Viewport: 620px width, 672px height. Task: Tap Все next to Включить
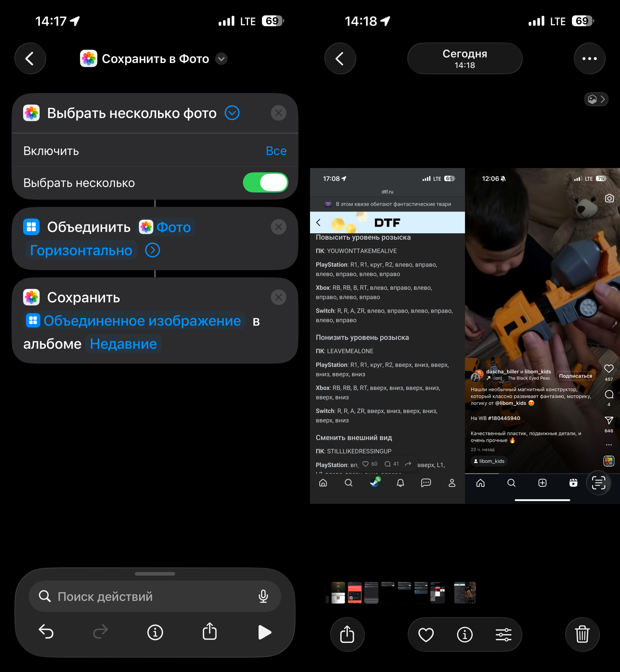tap(276, 151)
